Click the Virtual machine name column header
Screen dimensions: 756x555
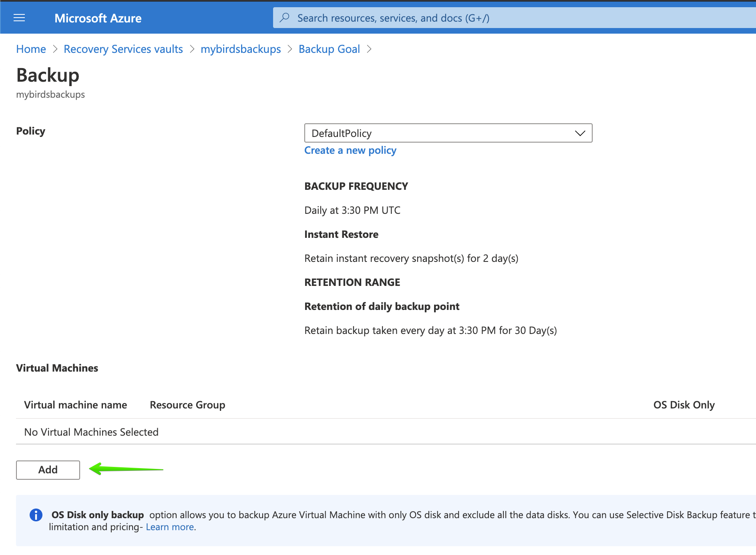(x=75, y=405)
